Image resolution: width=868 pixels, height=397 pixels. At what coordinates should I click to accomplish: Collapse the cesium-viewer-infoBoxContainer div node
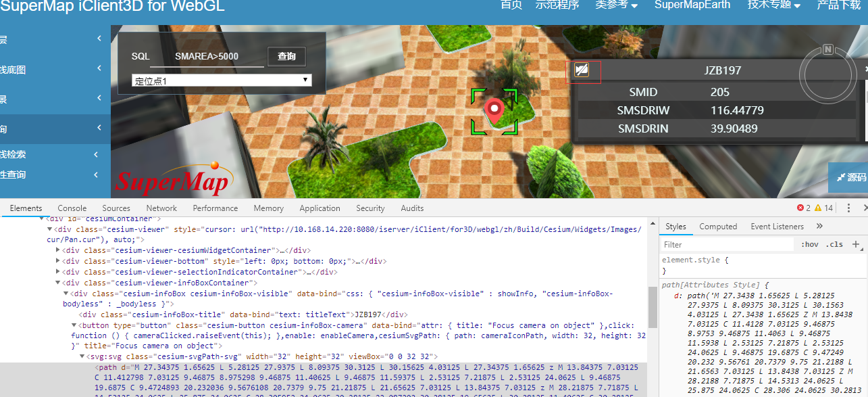[57, 283]
